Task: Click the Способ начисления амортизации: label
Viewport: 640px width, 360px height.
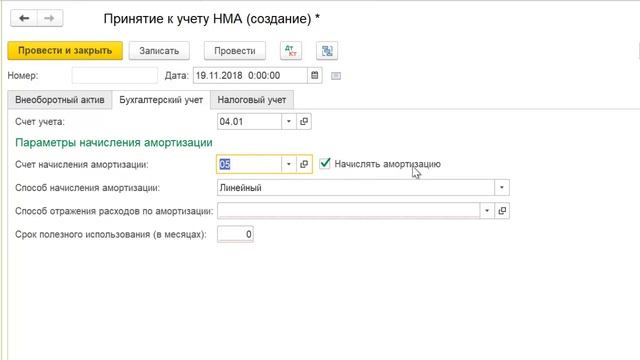Action: coord(87,188)
